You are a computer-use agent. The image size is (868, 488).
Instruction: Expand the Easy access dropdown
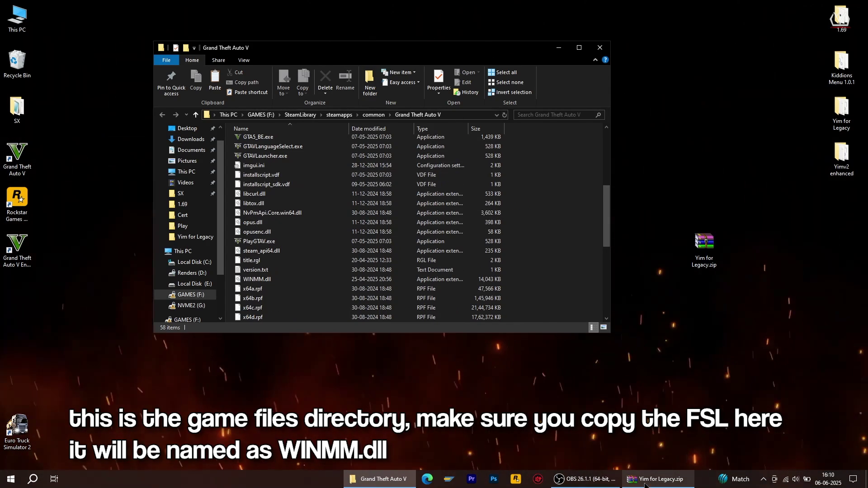(x=401, y=82)
